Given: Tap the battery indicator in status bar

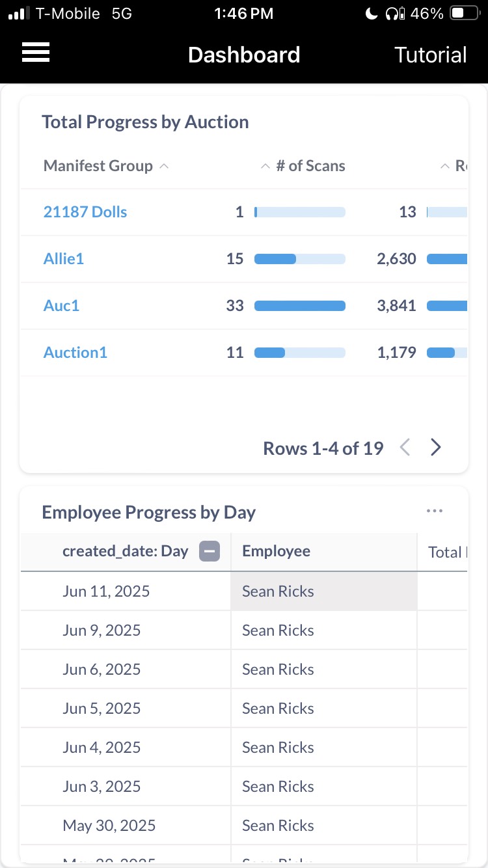Looking at the screenshot, I should point(465,13).
